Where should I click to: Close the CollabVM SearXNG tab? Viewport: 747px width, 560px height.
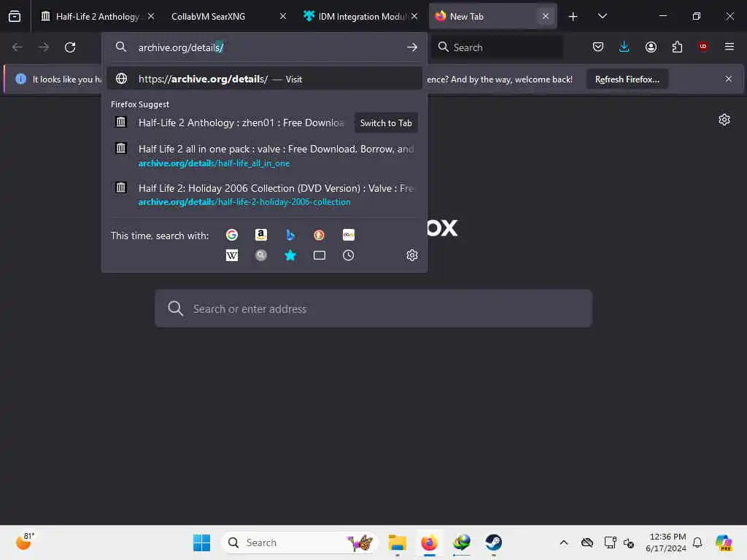point(283,16)
